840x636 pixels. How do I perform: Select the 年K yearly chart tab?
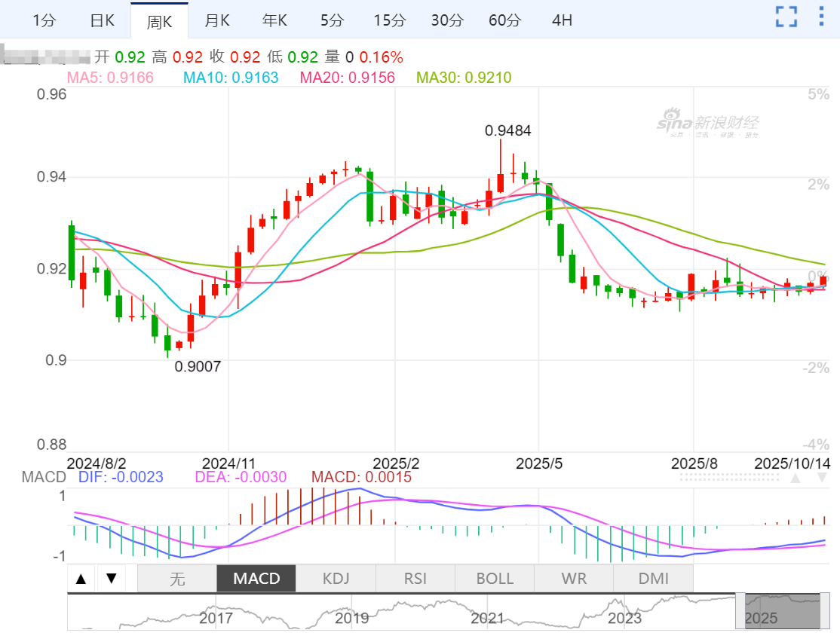coord(274,20)
